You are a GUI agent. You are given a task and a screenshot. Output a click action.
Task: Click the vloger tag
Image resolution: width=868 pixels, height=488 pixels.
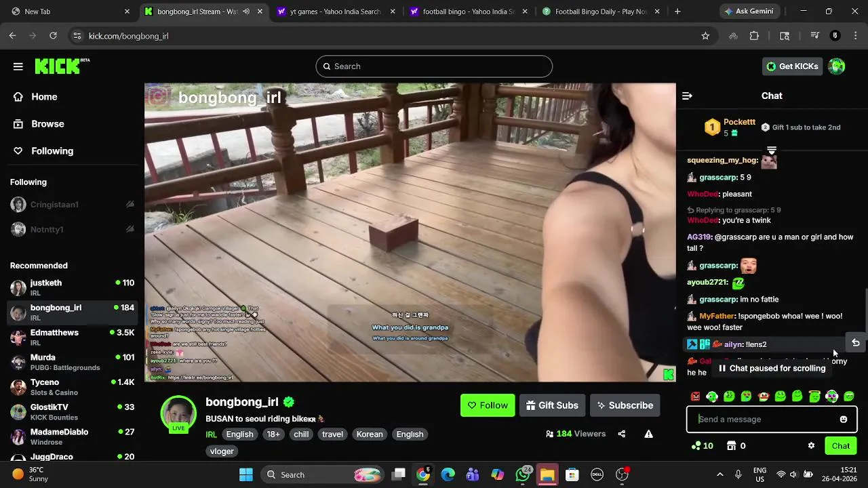(x=222, y=451)
